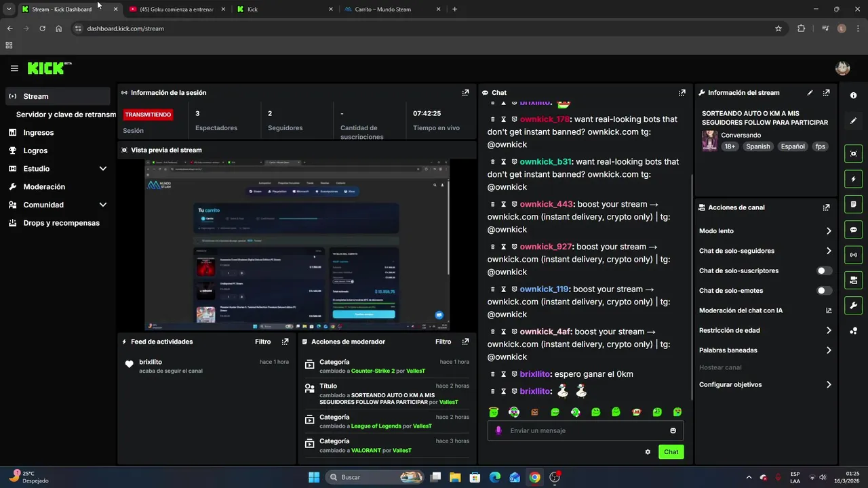Open Palabras baneadas list arrow

coord(829,350)
